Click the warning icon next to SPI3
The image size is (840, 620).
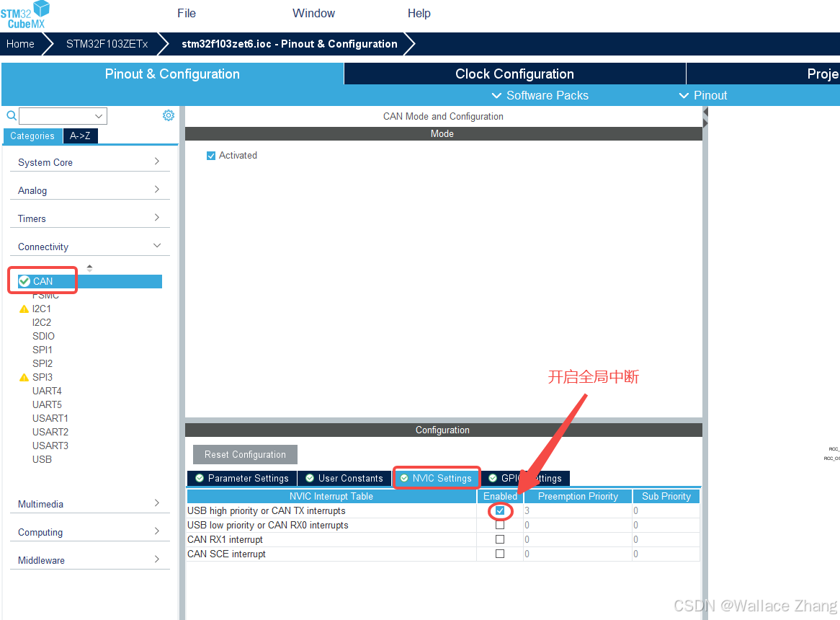(x=24, y=377)
